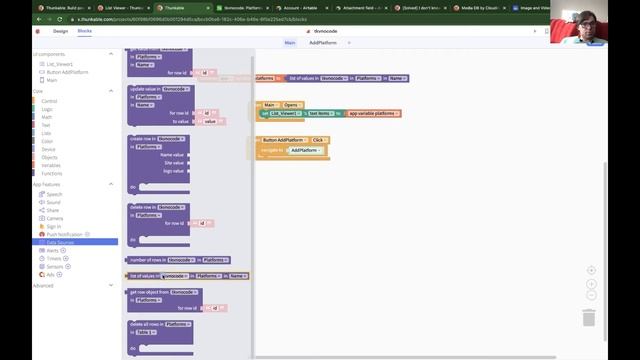Click the plus icon beside Push Notification

[x=87, y=234]
